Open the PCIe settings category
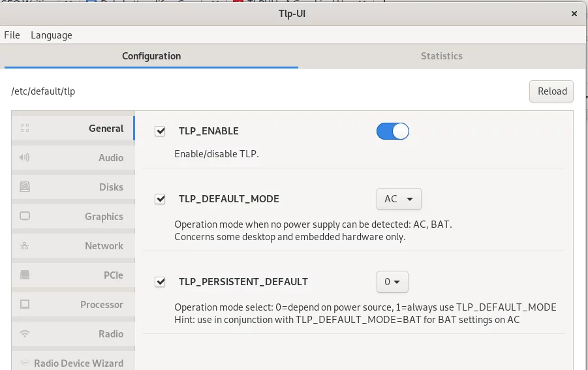The width and height of the screenshot is (588, 370). coord(72,275)
